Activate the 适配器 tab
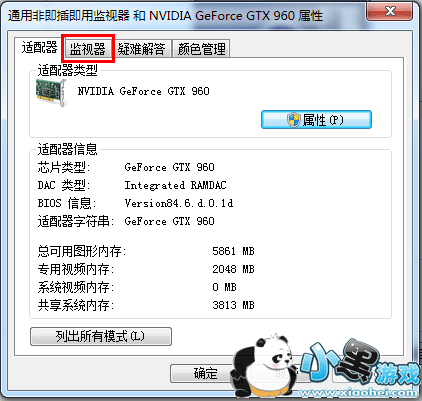 [x=39, y=48]
